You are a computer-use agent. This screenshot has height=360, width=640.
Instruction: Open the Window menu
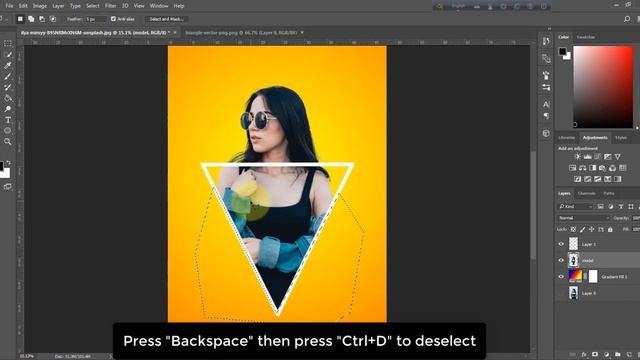tap(159, 6)
